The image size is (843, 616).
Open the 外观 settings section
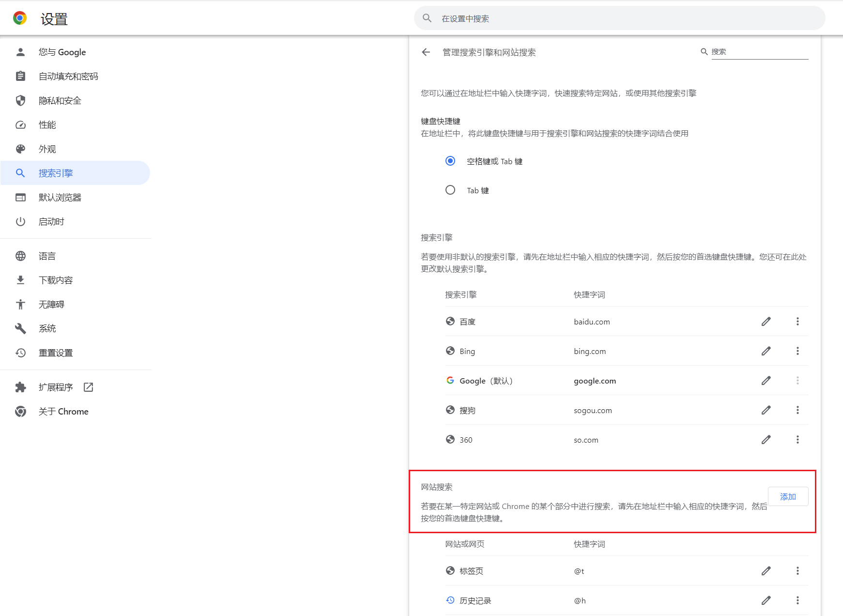point(76,149)
